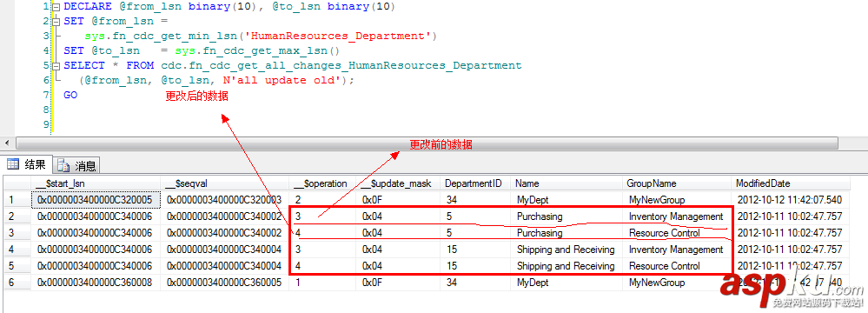Screen dimensions: 868x313
Task: Select the __$seqval column header
Action: click(225, 183)
